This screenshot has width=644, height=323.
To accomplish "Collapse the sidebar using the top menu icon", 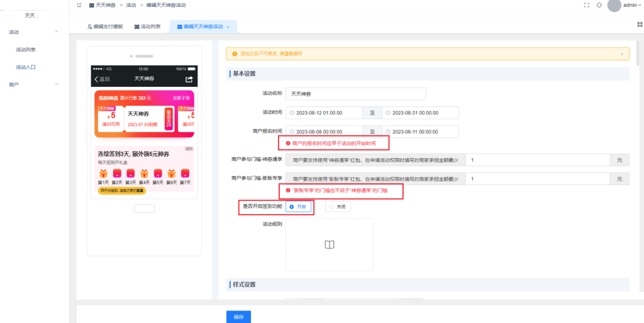I will coord(79,5).
